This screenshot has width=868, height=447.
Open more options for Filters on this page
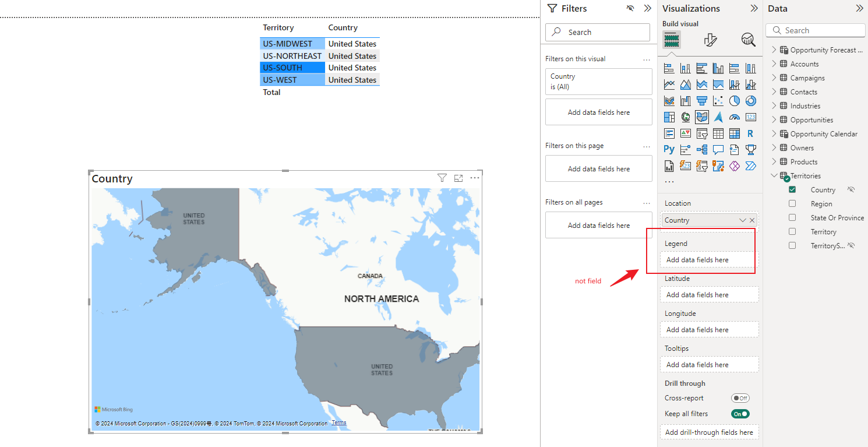click(647, 146)
